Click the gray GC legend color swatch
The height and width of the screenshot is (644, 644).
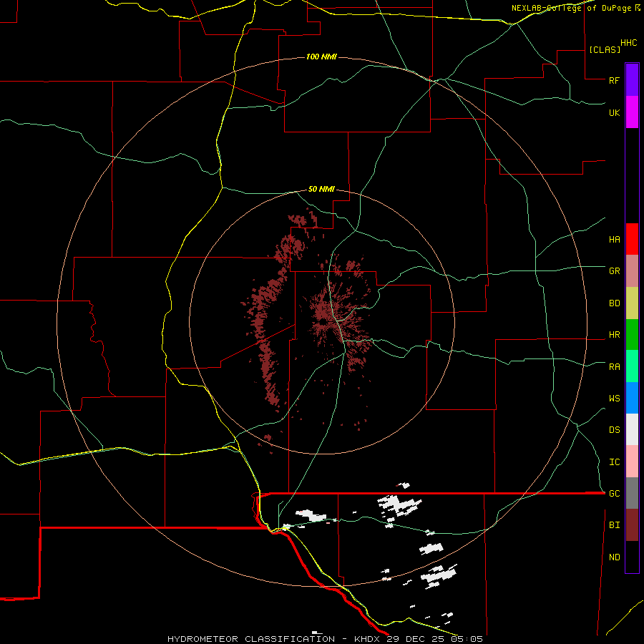(632, 493)
